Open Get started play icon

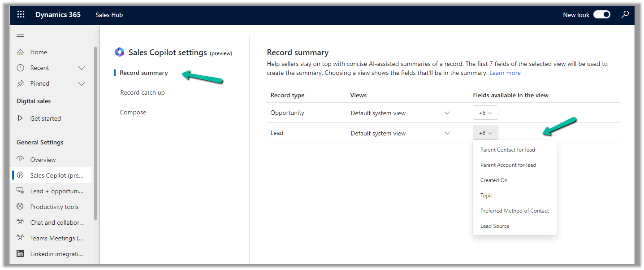coord(20,119)
